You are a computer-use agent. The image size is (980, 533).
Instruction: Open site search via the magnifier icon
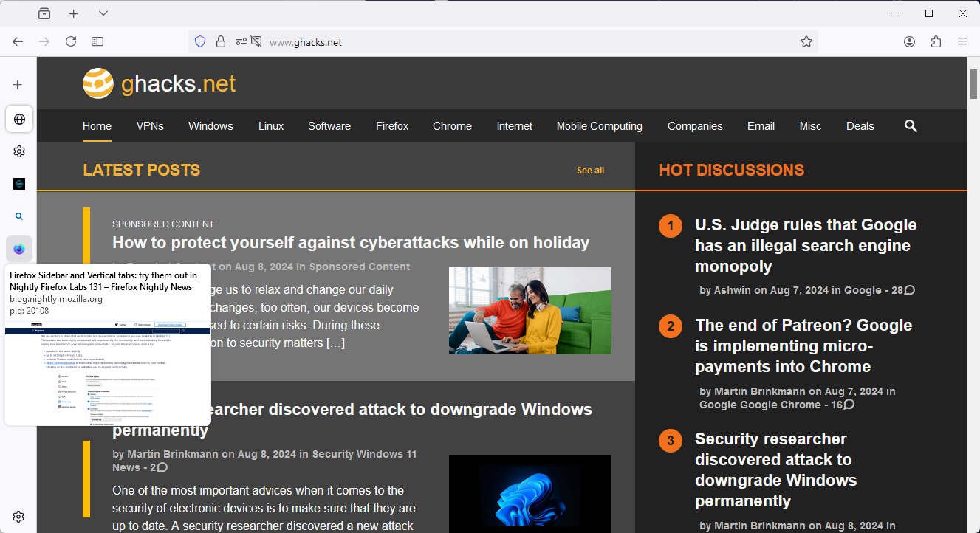pyautogui.click(x=911, y=126)
